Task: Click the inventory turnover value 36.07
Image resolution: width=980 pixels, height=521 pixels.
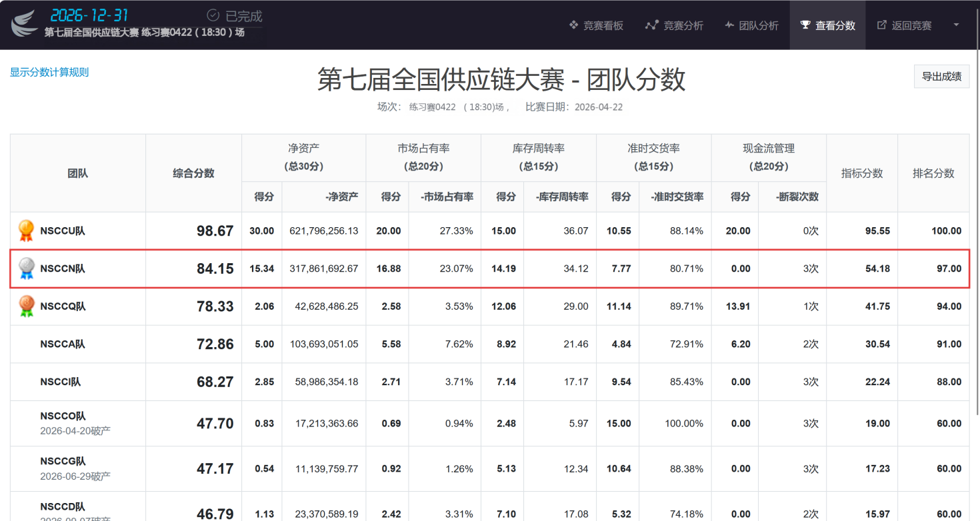Action: (576, 231)
